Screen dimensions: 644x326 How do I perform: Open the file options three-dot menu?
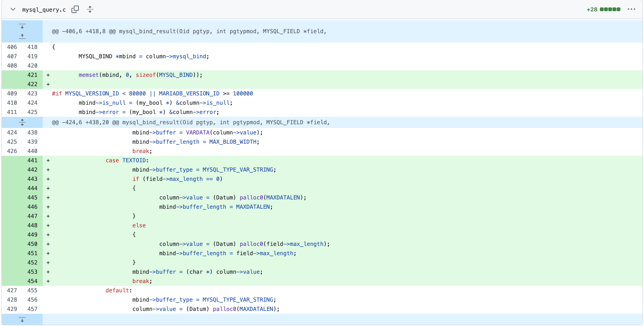631,10
